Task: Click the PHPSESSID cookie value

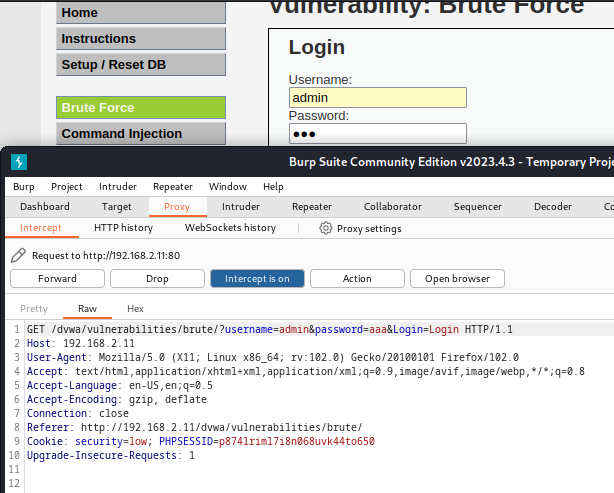Action: [297, 441]
